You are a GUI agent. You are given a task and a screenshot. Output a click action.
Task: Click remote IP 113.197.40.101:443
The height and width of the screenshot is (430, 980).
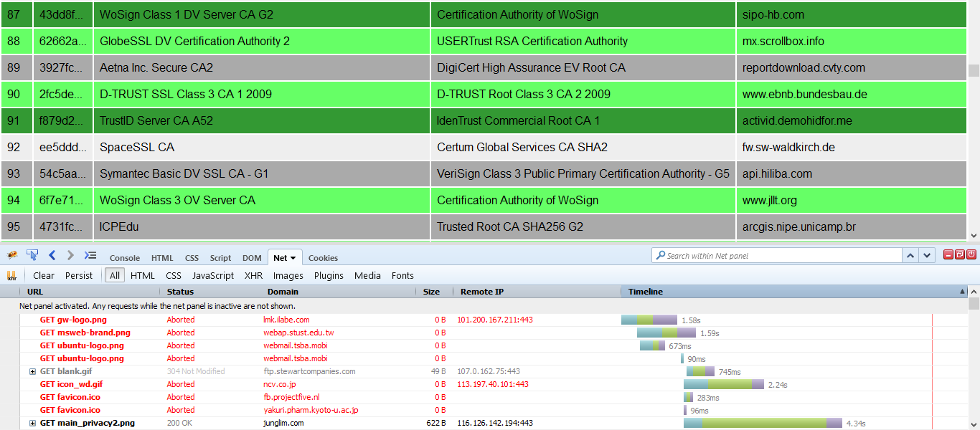pyautogui.click(x=493, y=384)
